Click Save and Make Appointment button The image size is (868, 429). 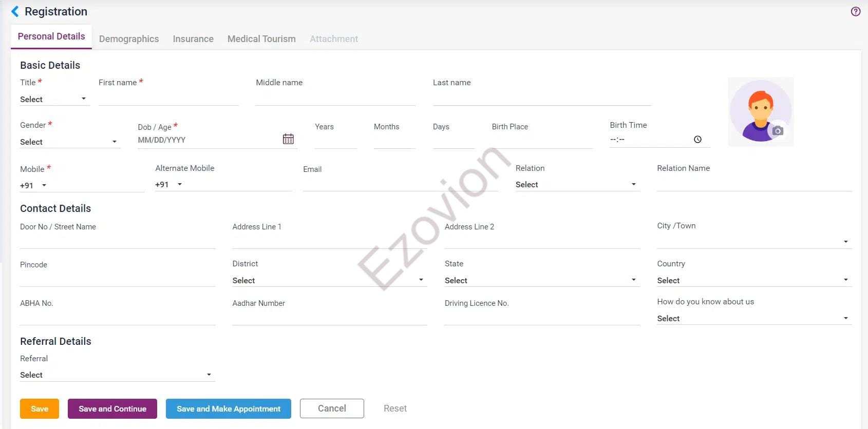click(x=229, y=409)
